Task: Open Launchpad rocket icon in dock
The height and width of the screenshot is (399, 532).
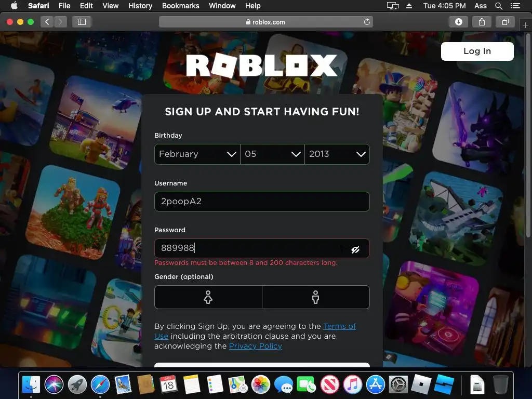Action: coord(77,385)
